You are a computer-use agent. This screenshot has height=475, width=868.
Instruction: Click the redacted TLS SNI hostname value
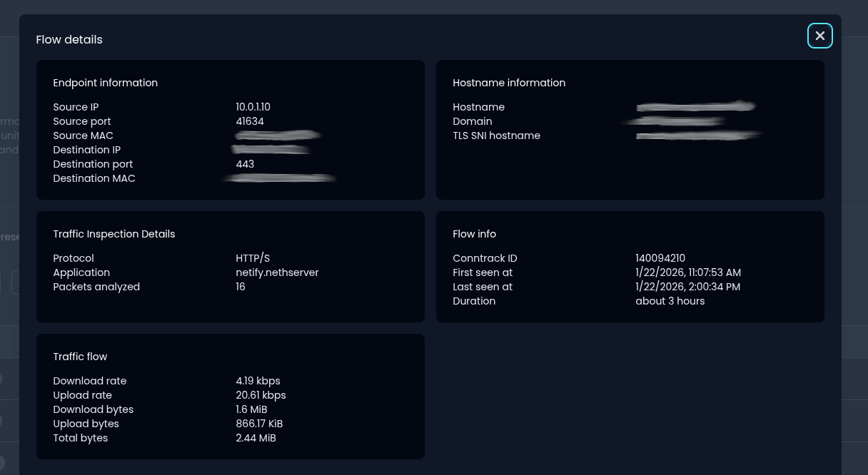pyautogui.click(x=699, y=135)
